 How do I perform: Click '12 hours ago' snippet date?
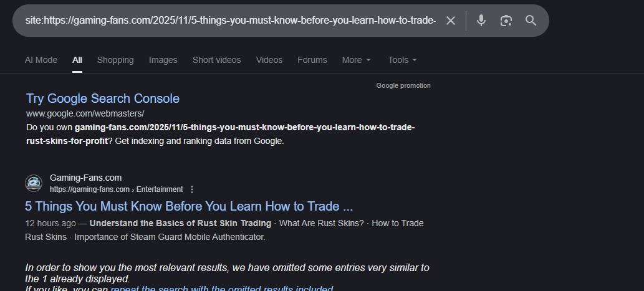[x=50, y=223]
